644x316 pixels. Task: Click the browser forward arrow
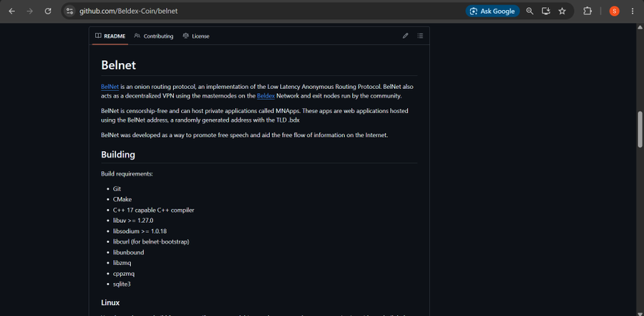(29, 11)
